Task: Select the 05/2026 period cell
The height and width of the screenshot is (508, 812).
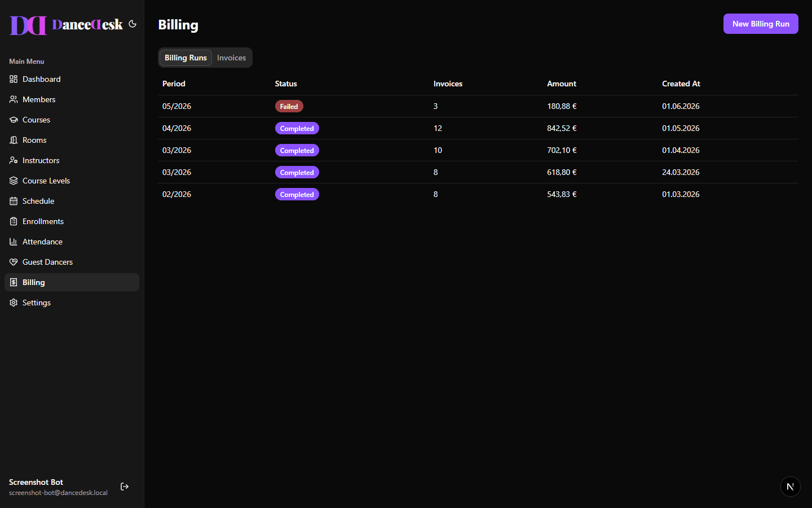Action: [176, 106]
